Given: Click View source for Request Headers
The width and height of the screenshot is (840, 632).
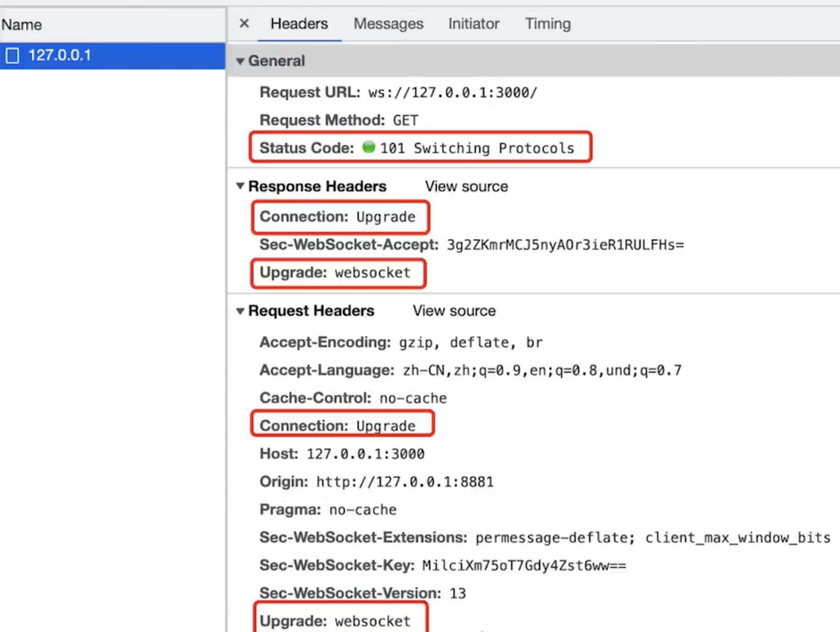Looking at the screenshot, I should [454, 311].
